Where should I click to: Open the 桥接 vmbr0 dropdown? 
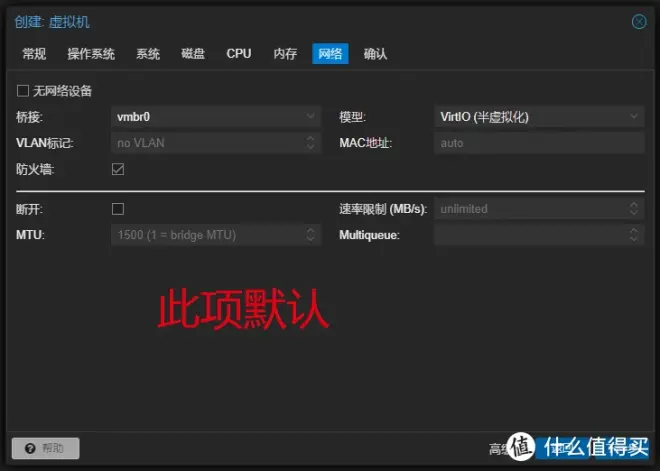(216, 117)
